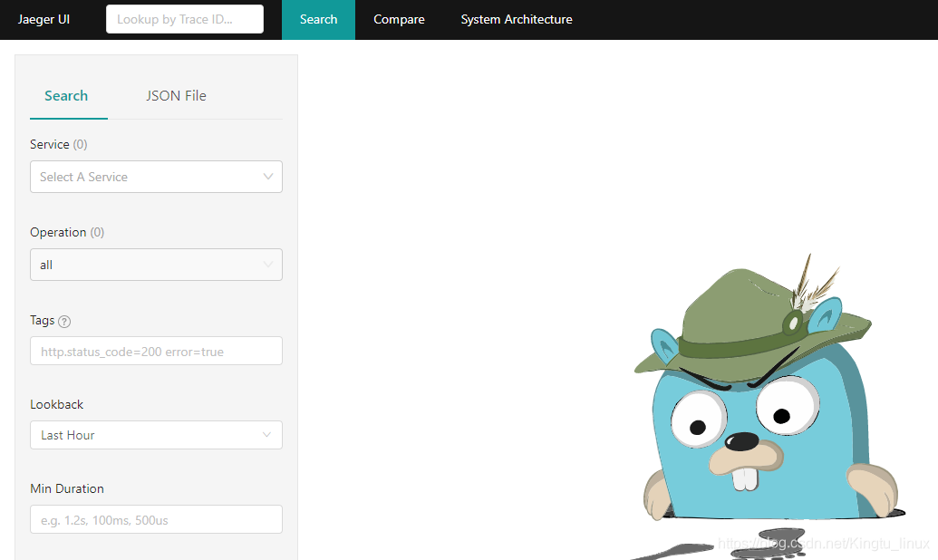The width and height of the screenshot is (938, 560).
Task: Focus the Min Duration input field
Action: pos(156,519)
